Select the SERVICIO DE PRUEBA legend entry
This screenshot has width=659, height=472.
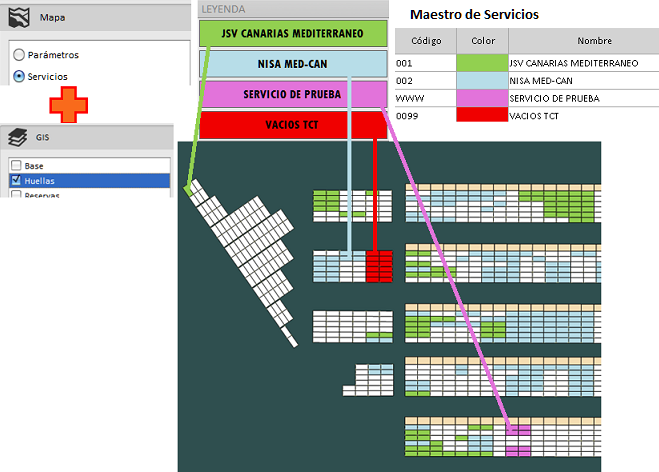click(292, 94)
